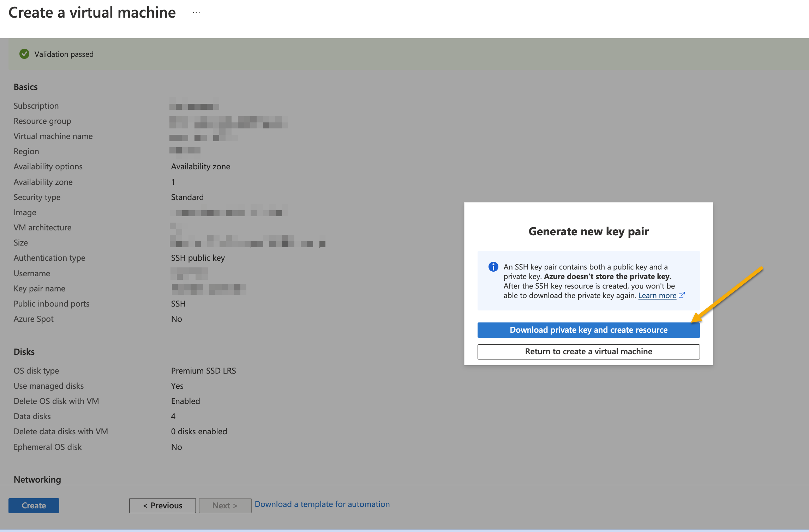This screenshot has height=532, width=809.
Task: Click the Availability zone value in the right column
Action: tap(200, 167)
